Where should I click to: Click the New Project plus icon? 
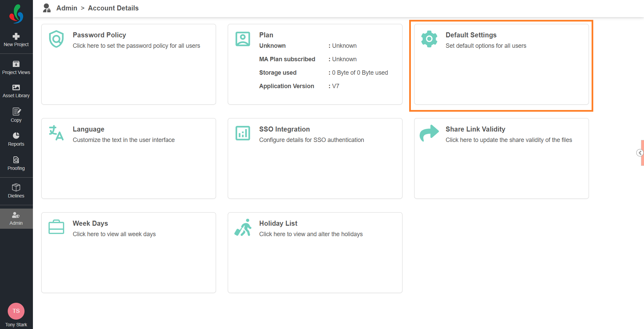16,36
